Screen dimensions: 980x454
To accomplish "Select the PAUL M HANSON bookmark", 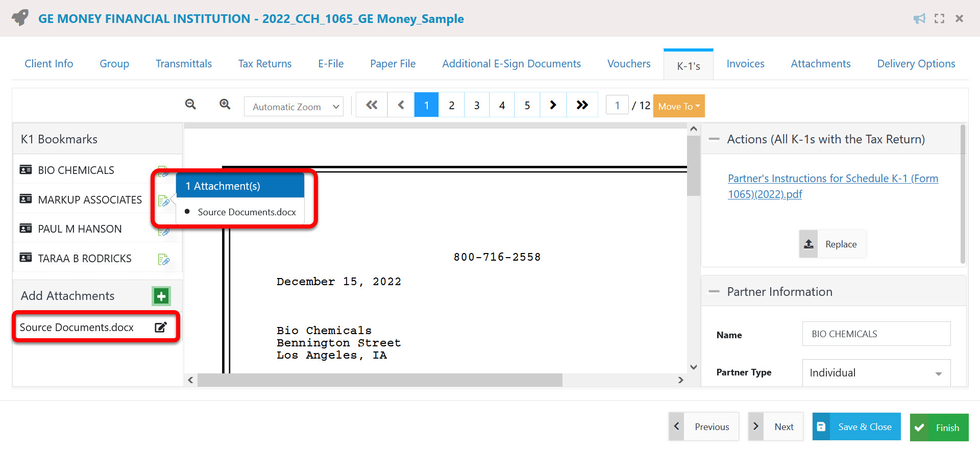I will tap(80, 229).
